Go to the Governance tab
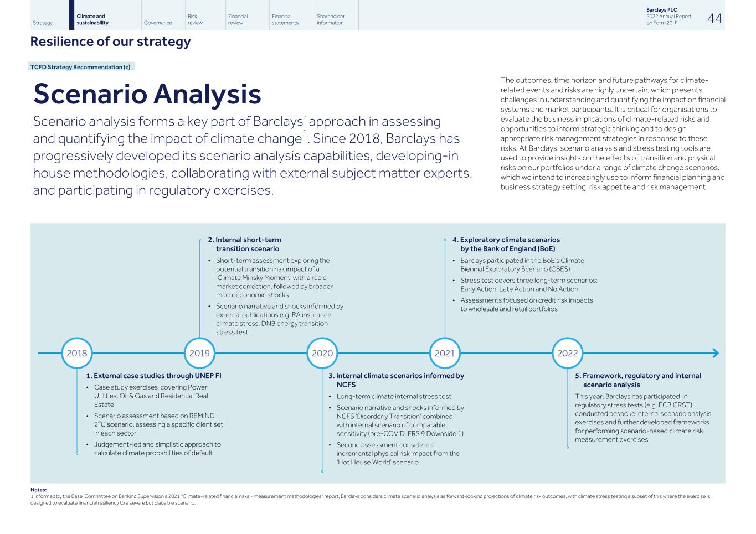 (157, 23)
